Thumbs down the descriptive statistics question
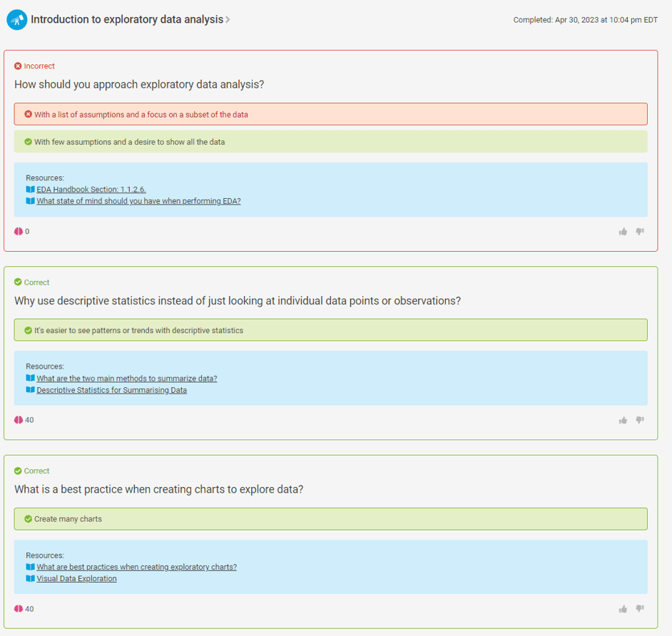The height and width of the screenshot is (636, 672). click(640, 420)
